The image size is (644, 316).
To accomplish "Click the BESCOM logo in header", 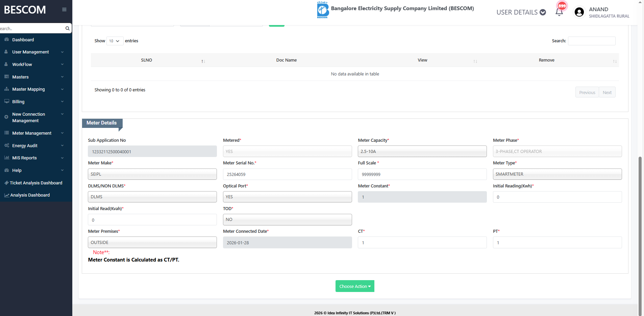I will tap(323, 10).
